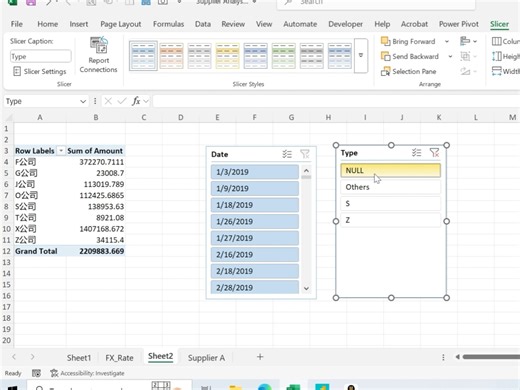Image resolution: width=520 pixels, height=390 pixels.
Task: Click the macro recording status icon
Action: coord(36,373)
